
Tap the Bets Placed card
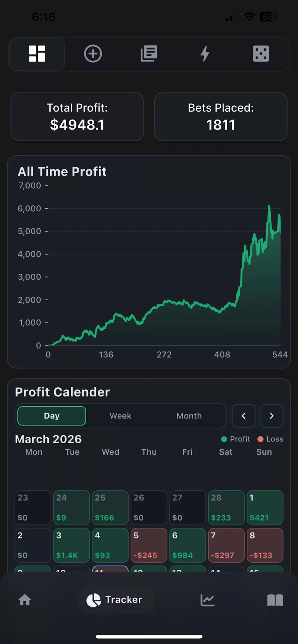(x=221, y=117)
